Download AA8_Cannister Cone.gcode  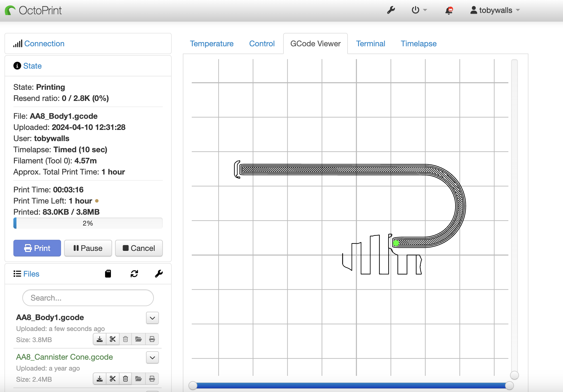point(100,379)
